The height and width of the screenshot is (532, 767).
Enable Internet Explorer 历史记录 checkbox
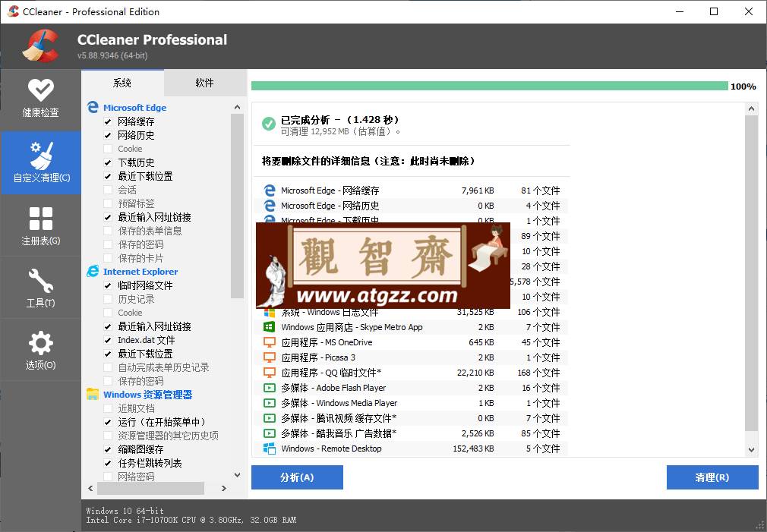coord(108,299)
